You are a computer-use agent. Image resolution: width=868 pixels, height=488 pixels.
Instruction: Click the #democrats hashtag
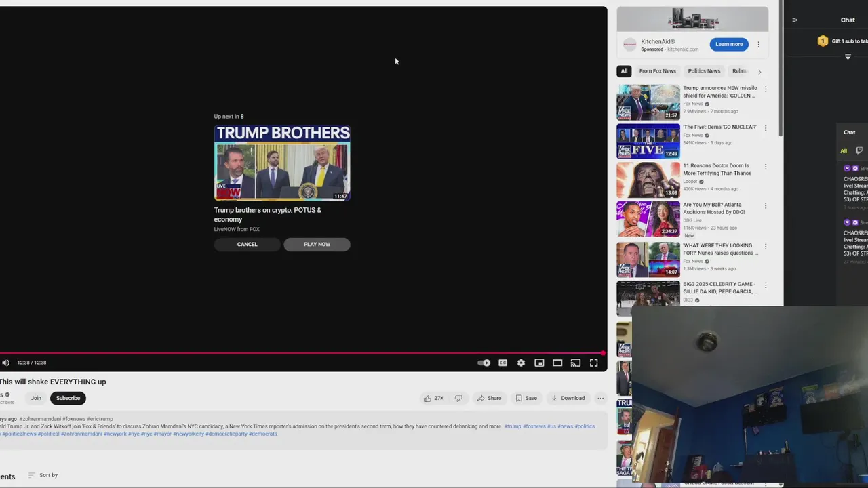coord(263,434)
